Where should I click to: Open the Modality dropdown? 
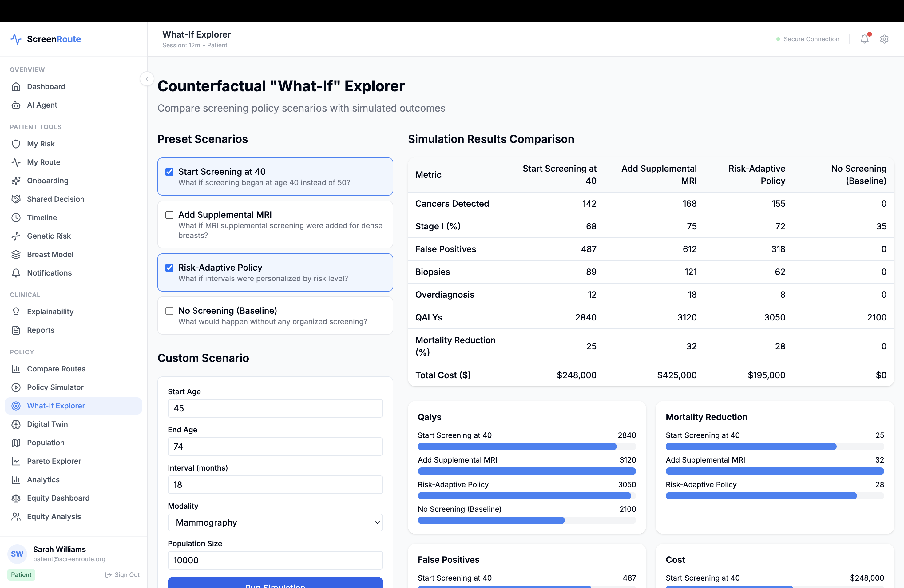[x=275, y=522]
